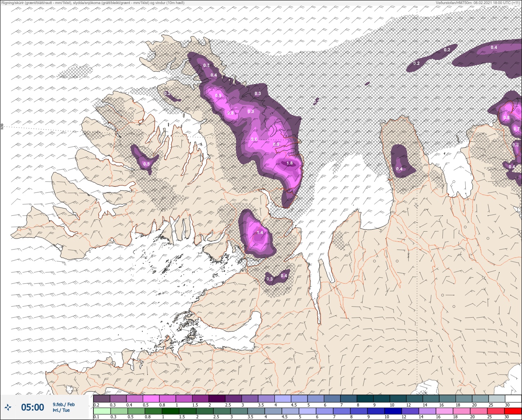The width and height of the screenshot is (522, 420).
Task: Select the 0.2 snow legend swatch
Action: coord(102,398)
